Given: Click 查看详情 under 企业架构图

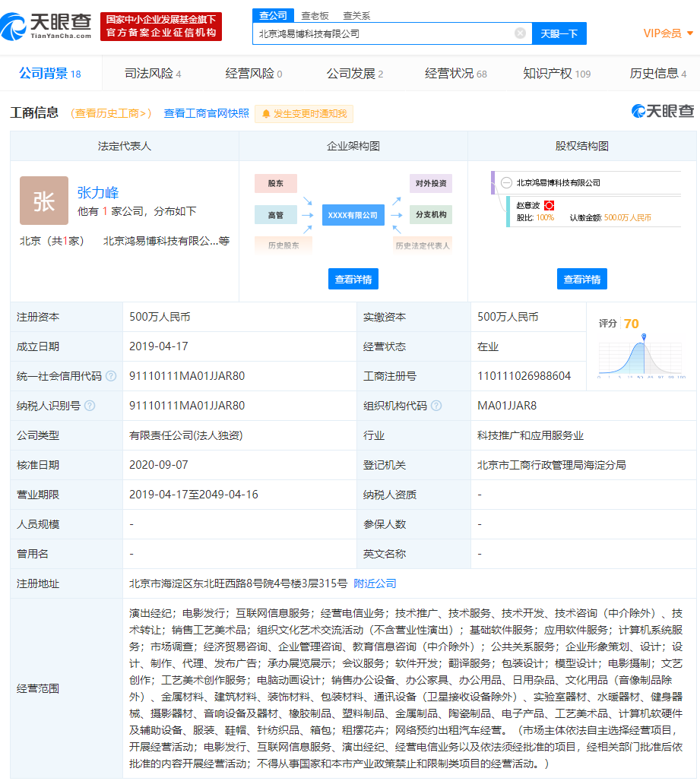Looking at the screenshot, I should [x=353, y=279].
